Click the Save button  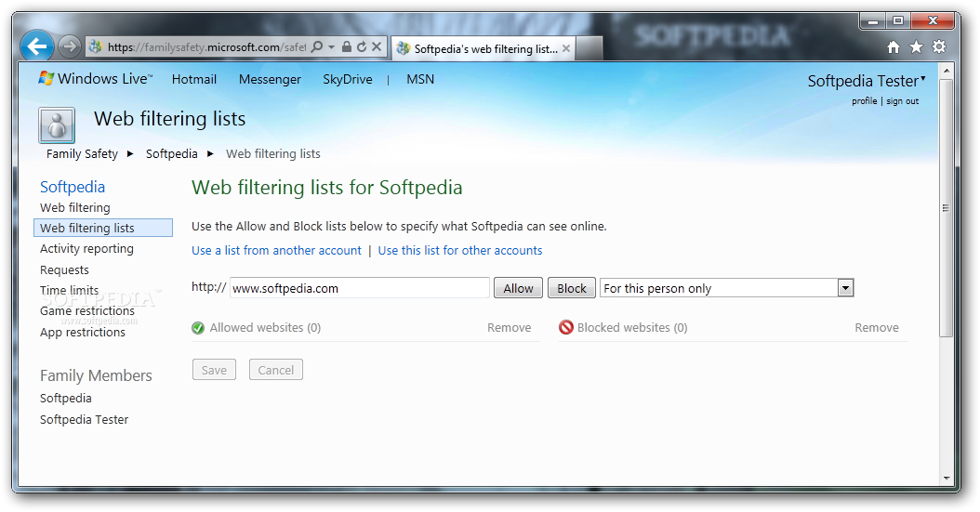click(214, 370)
